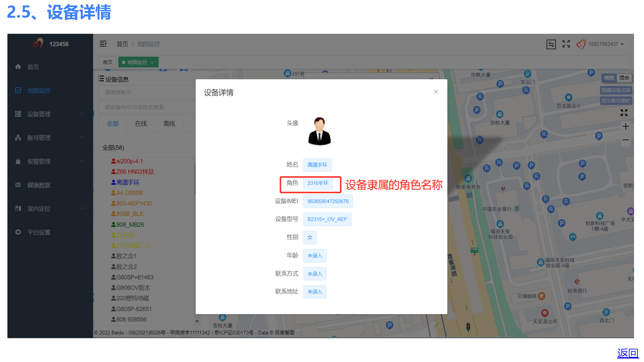The width and height of the screenshot is (644, 362).
Task: Click 招商银行 map marker icon
Action: tap(577, 282)
